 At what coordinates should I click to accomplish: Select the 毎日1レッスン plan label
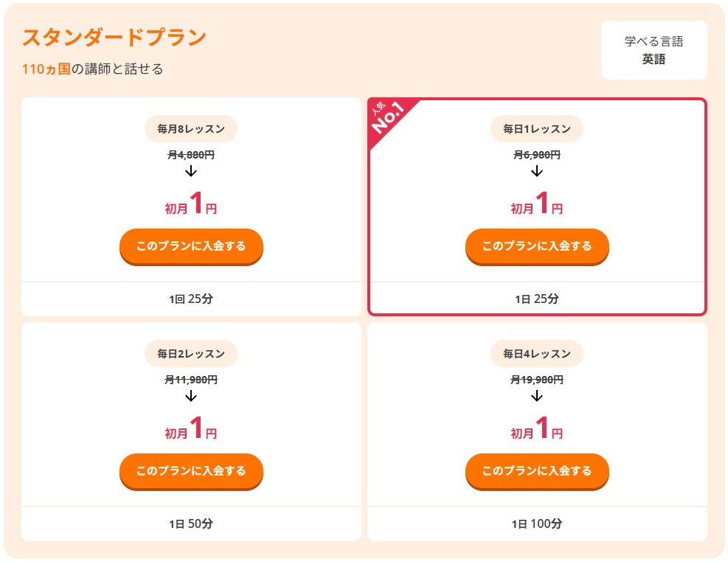(x=537, y=129)
